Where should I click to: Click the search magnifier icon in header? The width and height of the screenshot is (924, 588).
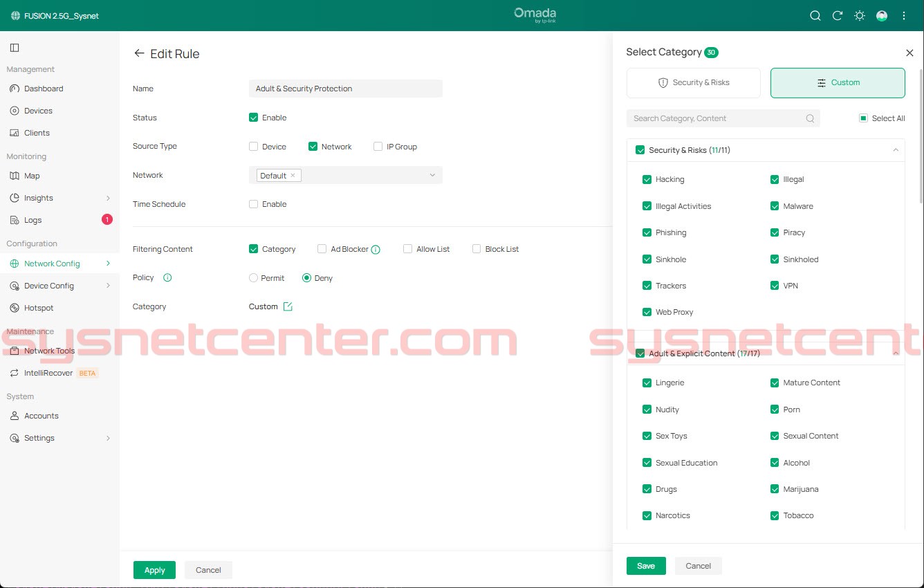[x=815, y=15]
